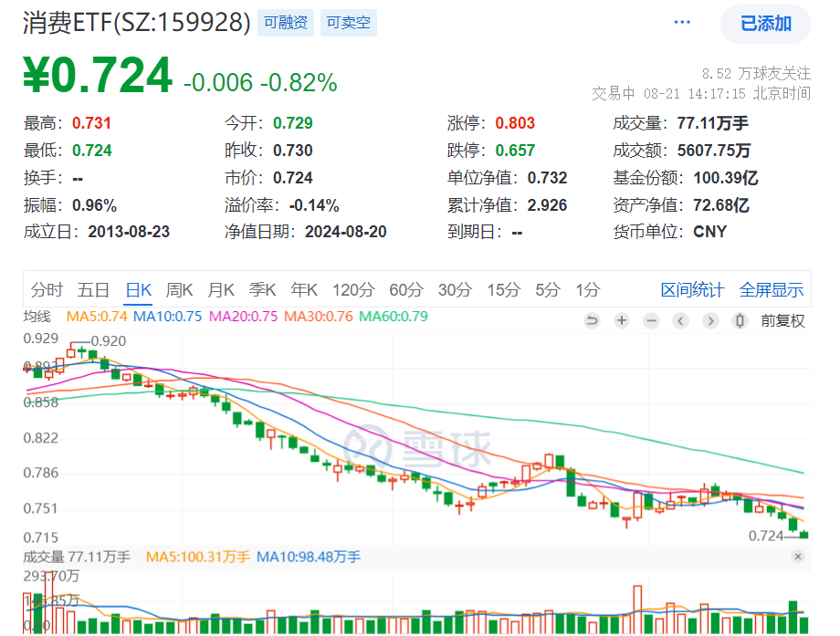The image size is (840, 636).
Task: Select the 年K tab
Action: (304, 289)
